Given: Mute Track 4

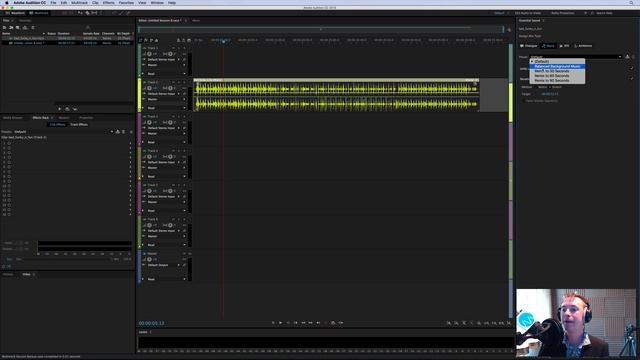Looking at the screenshot, I should [173, 151].
